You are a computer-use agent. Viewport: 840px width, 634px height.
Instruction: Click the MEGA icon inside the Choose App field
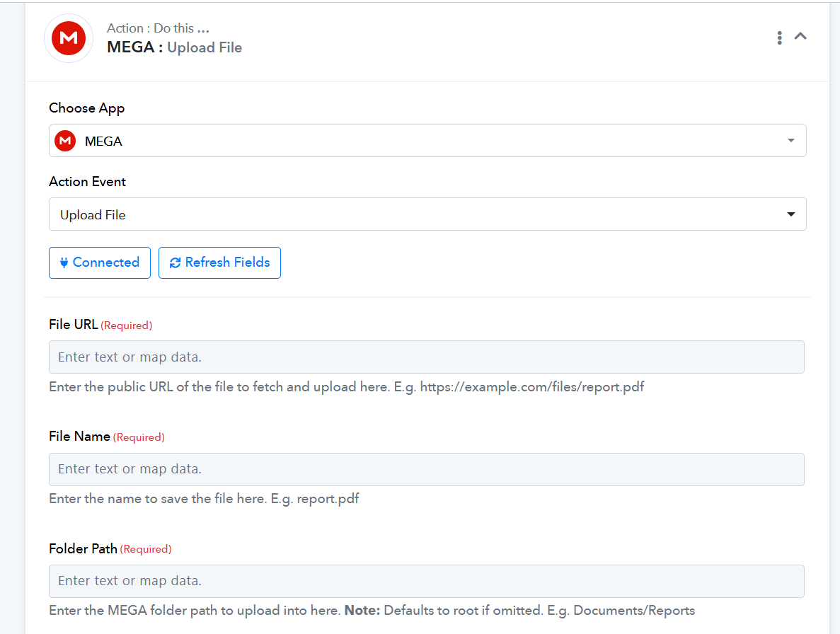tap(65, 141)
